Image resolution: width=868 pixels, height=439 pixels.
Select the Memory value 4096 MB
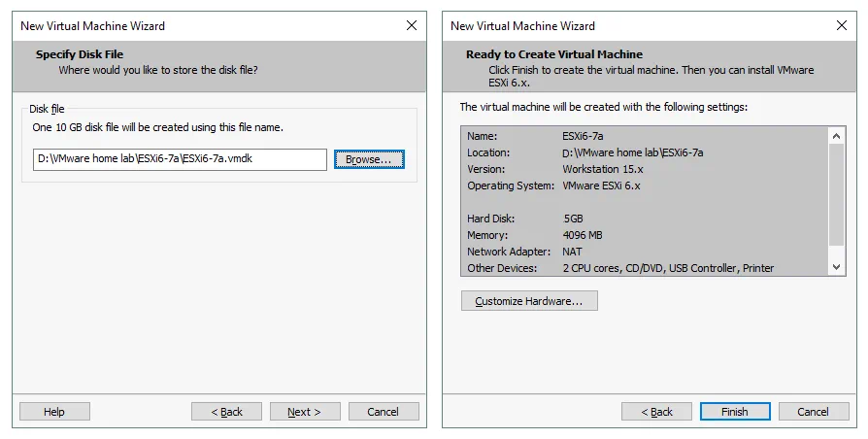point(583,235)
